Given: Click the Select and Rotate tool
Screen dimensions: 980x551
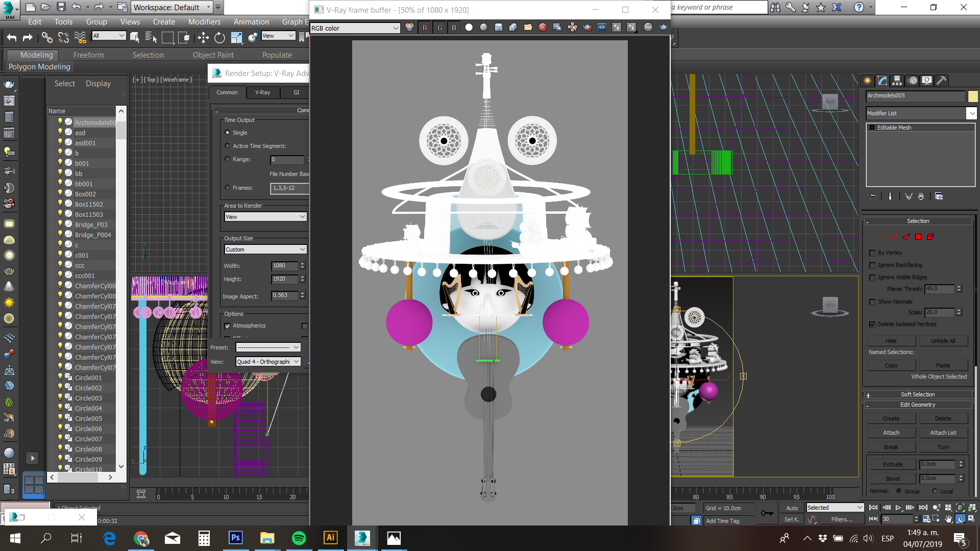Looking at the screenshot, I should pos(219,37).
